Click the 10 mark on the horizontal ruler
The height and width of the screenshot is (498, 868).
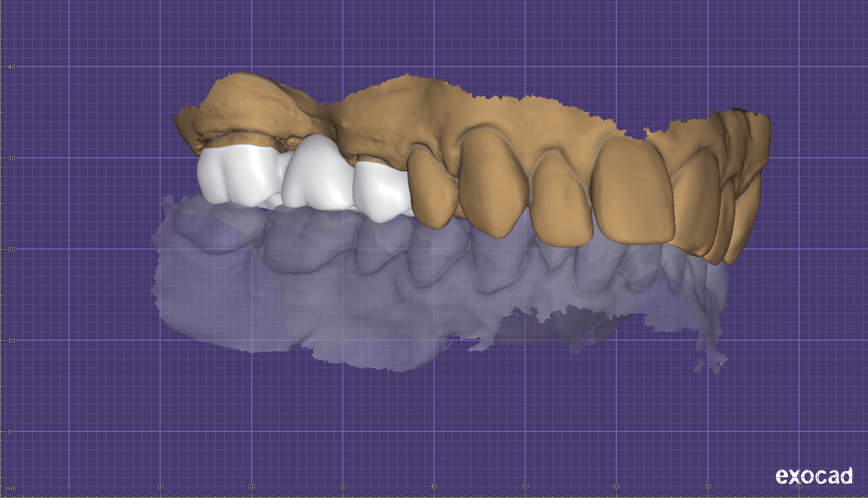click(x=160, y=486)
